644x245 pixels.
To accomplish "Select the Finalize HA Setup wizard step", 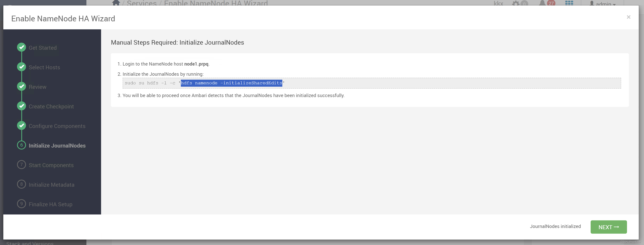I will (x=50, y=204).
